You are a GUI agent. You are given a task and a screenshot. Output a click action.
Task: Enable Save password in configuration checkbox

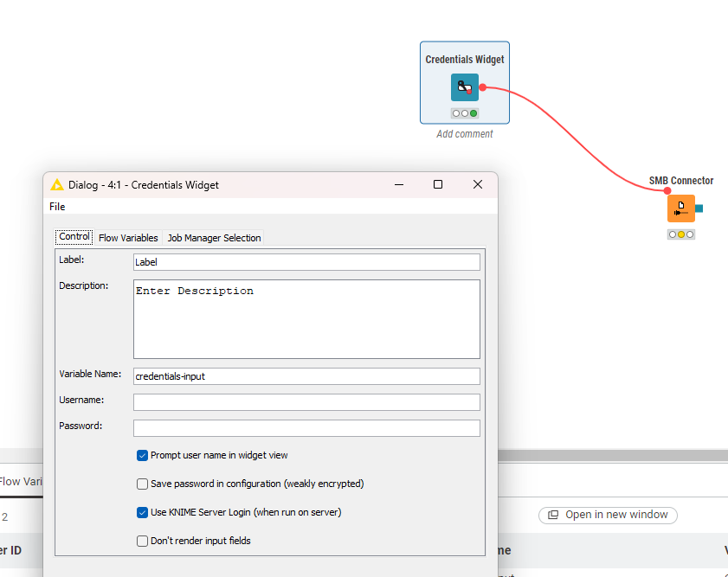click(142, 484)
